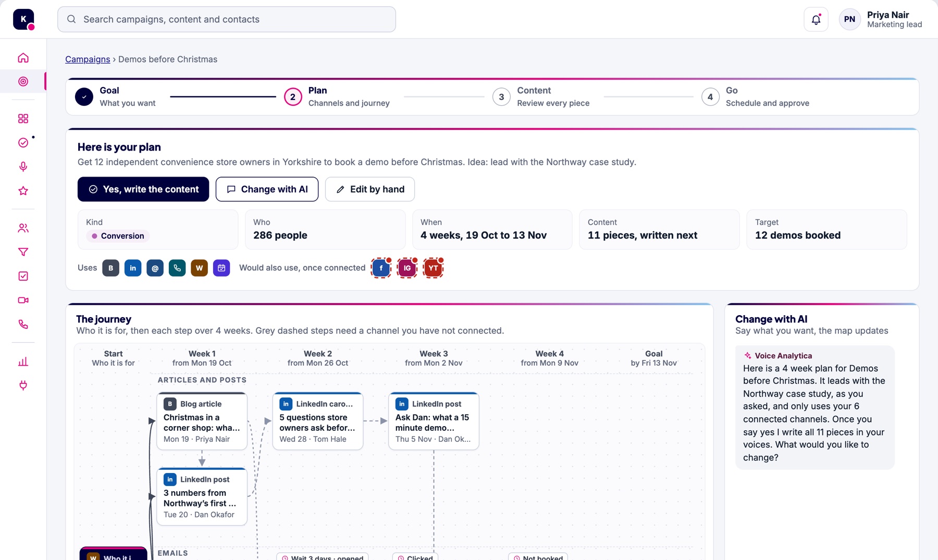The width and height of the screenshot is (938, 560).
Task: Open the grid dashboard icon in sidebar
Action: [x=23, y=119]
